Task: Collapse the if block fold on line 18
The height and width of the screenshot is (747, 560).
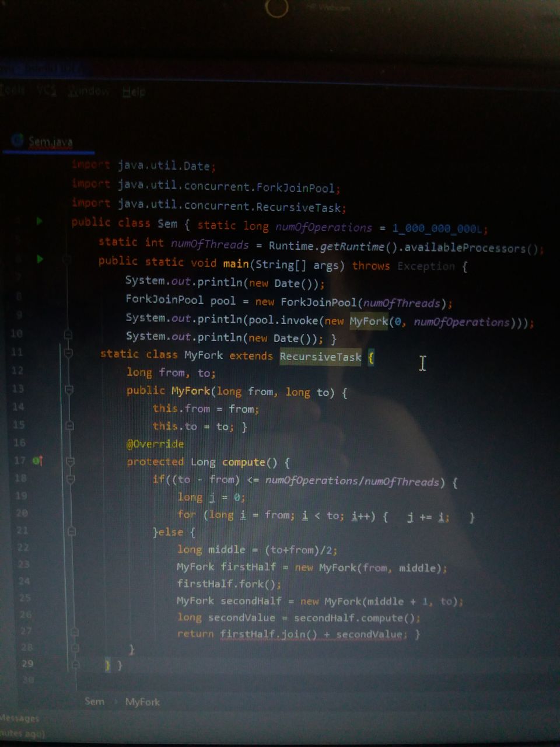Action: pyautogui.click(x=71, y=479)
